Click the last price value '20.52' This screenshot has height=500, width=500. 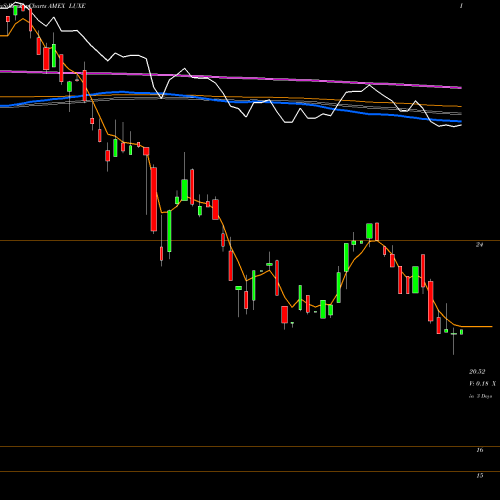click(477, 372)
